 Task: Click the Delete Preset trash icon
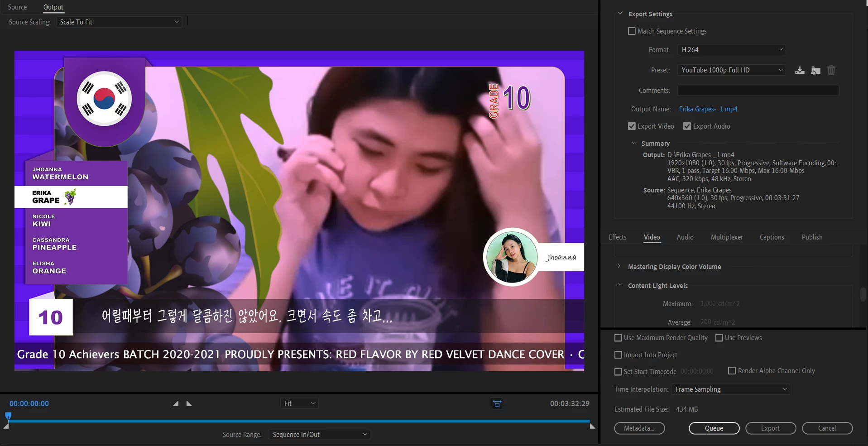(831, 70)
